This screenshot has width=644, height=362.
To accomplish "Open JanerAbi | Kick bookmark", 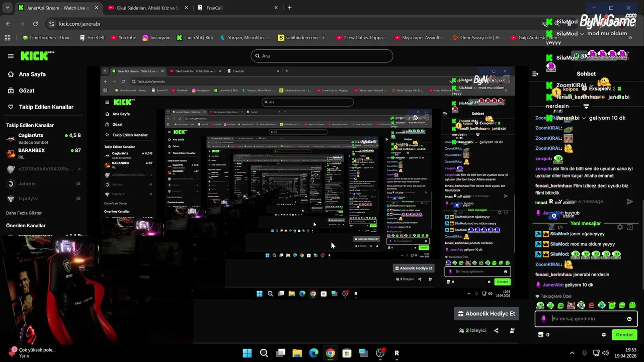I will click(195, 38).
